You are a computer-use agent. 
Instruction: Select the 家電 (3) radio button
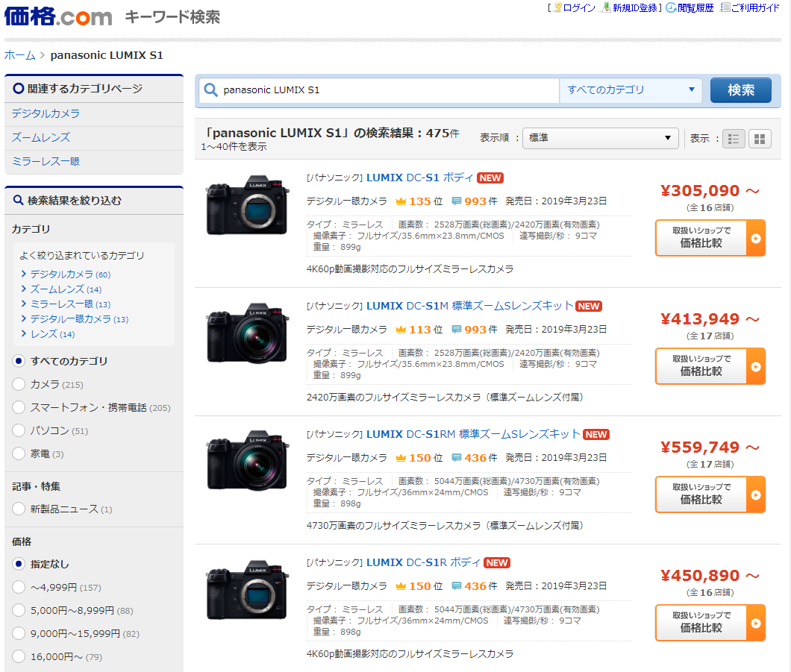[19, 453]
